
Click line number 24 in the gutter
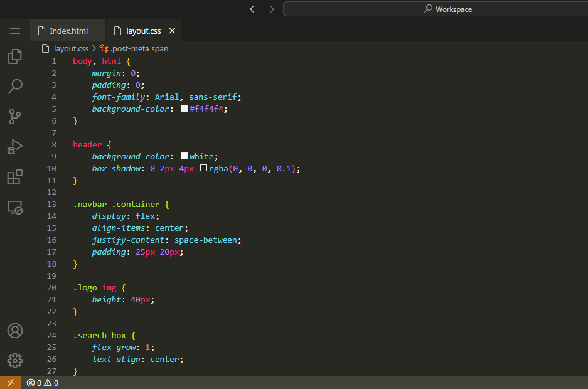point(51,336)
